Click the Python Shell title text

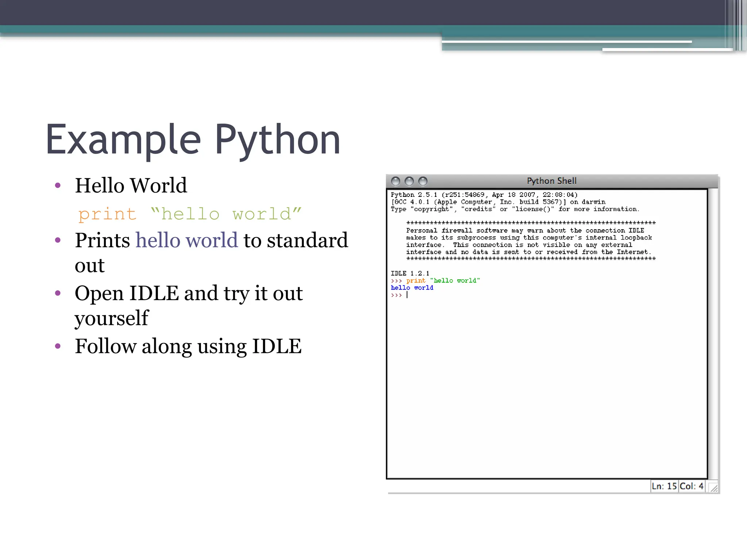(x=551, y=181)
